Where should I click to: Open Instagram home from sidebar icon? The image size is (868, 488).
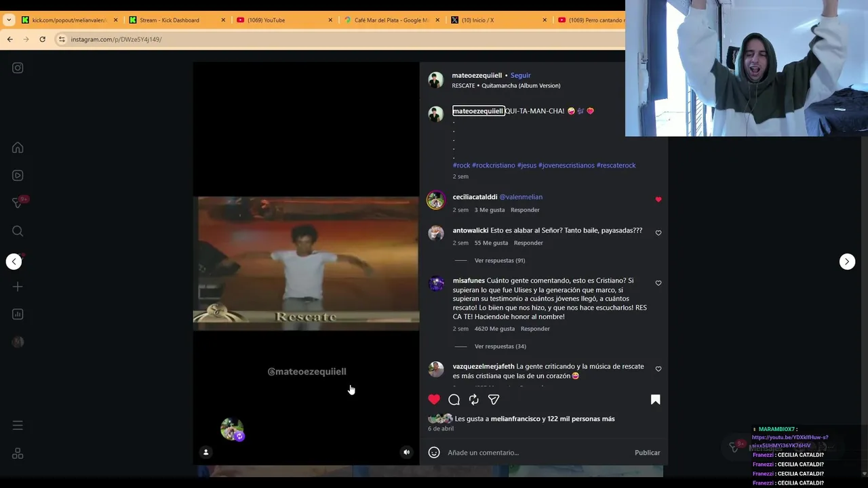pyautogui.click(x=18, y=148)
